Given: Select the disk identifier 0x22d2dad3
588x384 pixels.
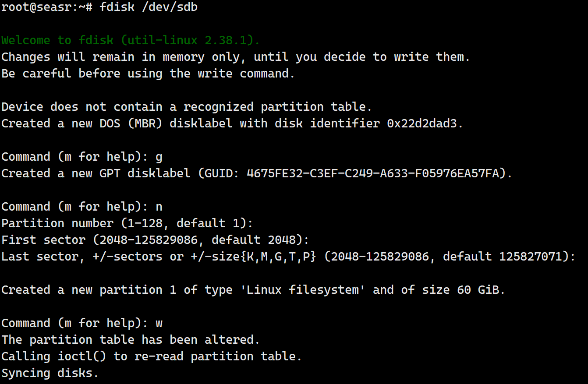Looking at the screenshot, I should pyautogui.click(x=425, y=123).
